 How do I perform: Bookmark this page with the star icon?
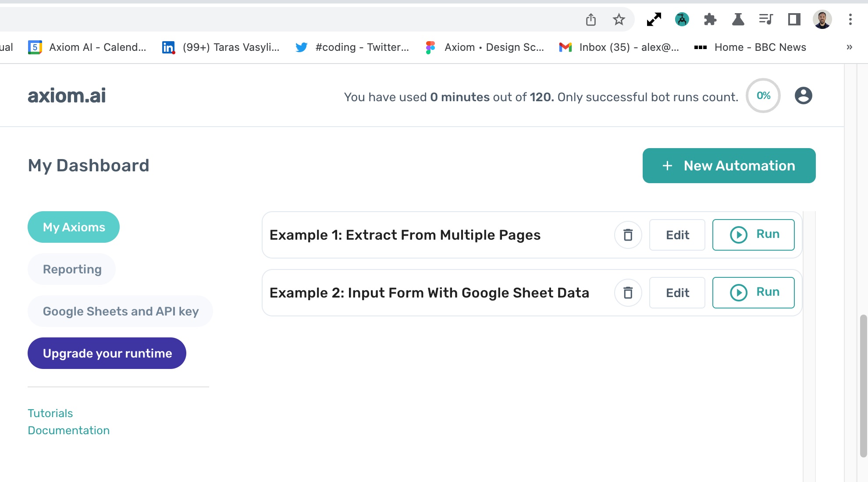pos(619,19)
